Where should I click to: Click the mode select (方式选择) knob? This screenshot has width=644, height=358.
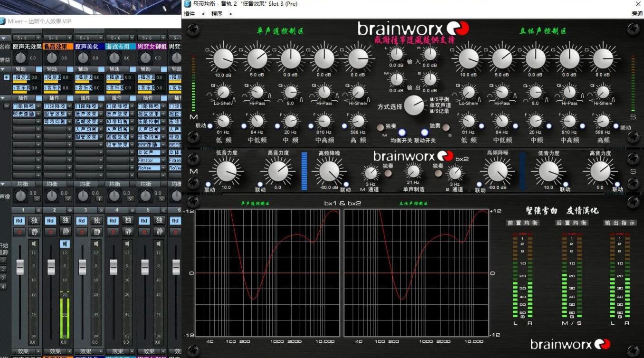(414, 105)
